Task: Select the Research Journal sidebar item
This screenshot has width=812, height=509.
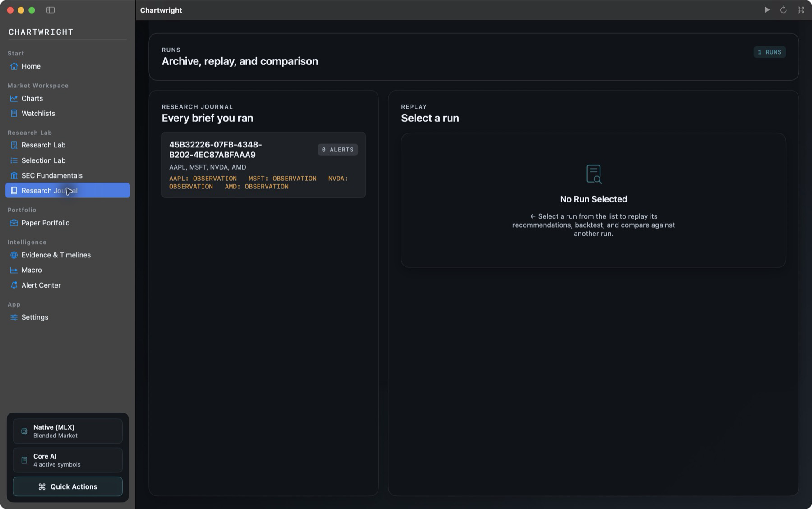Action: [68, 190]
